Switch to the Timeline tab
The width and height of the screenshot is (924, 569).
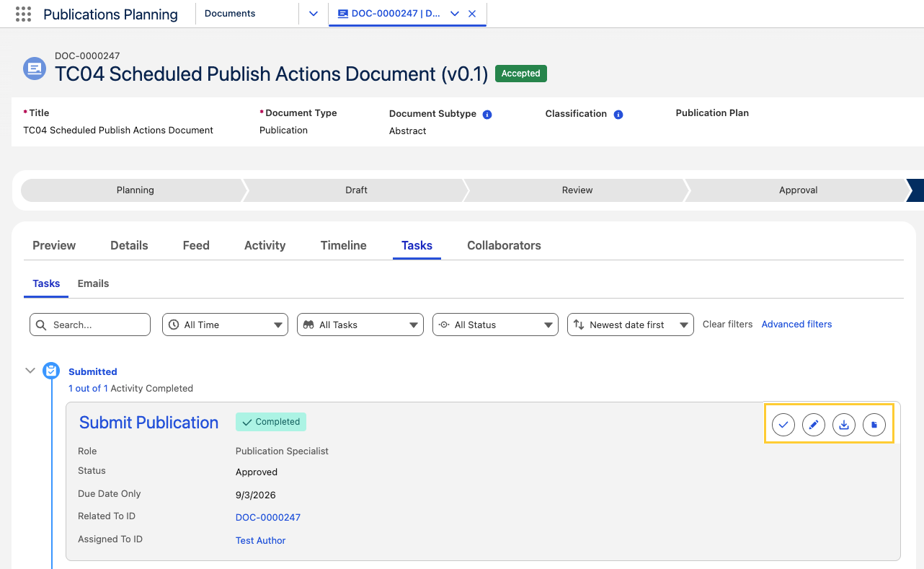click(x=344, y=245)
